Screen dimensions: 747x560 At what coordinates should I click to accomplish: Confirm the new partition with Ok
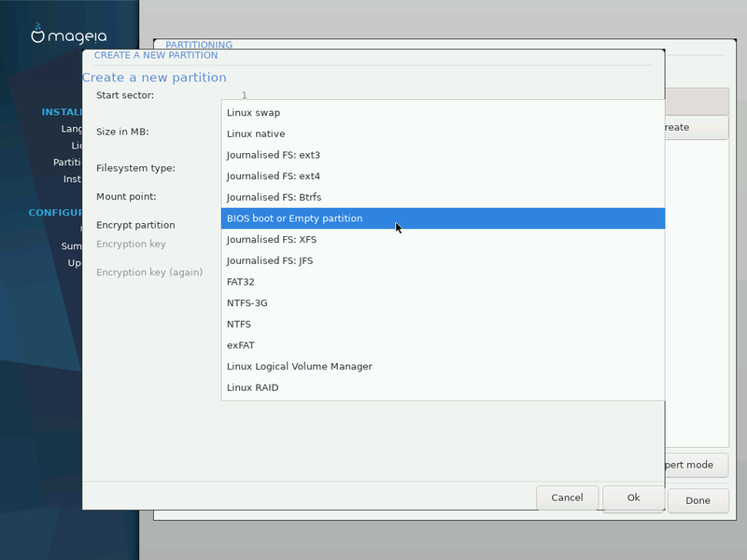(633, 497)
